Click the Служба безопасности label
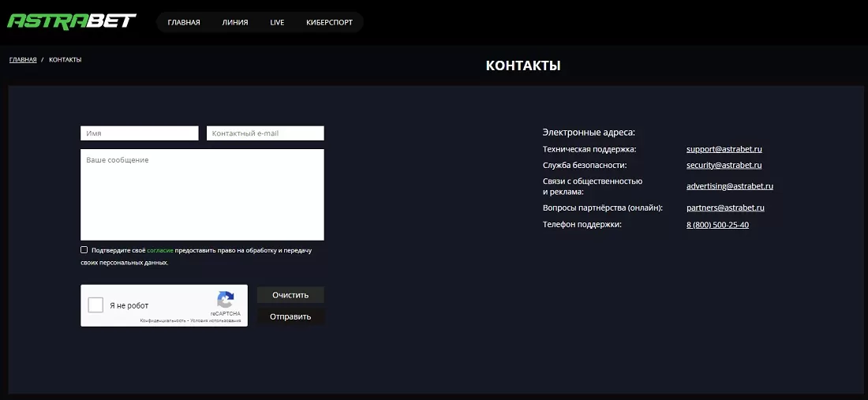This screenshot has height=400, width=868. click(585, 166)
